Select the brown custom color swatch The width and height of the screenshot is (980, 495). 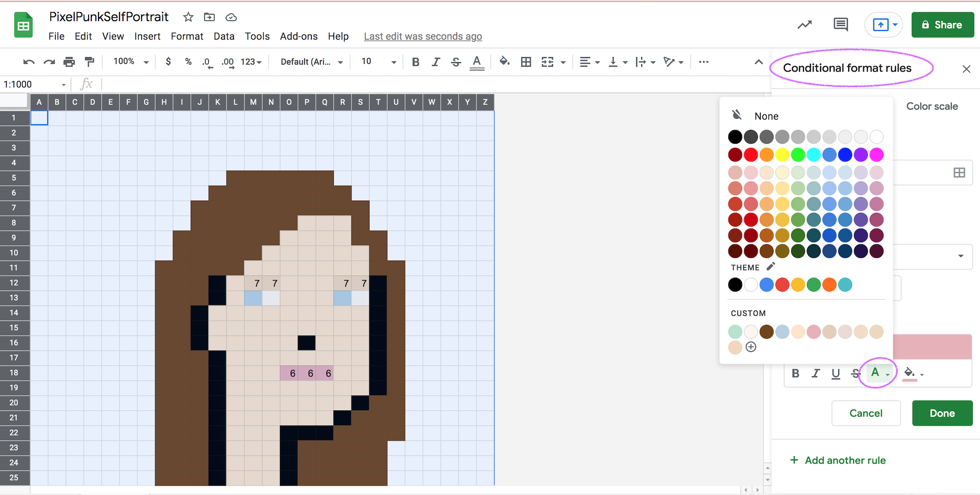click(766, 331)
